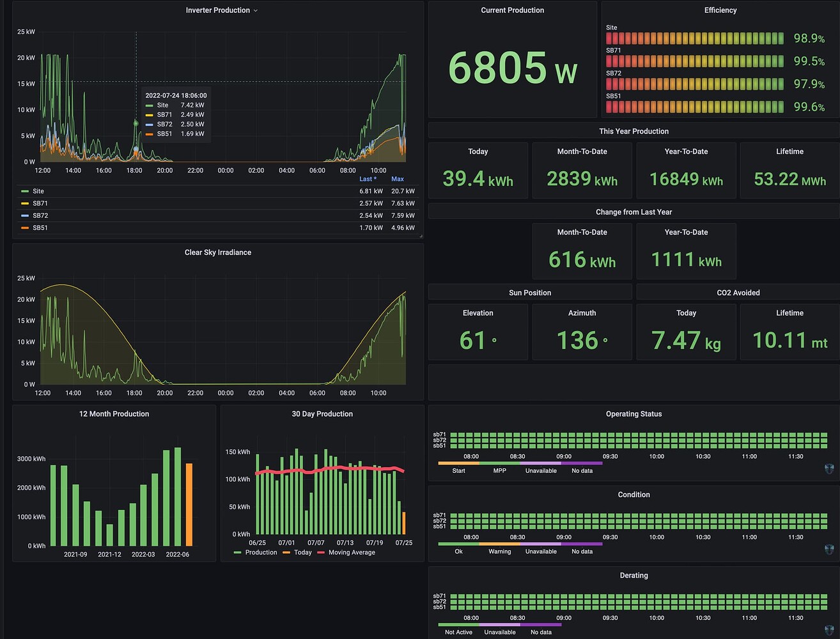840x639 pixels.
Task: Click the Sun Position row header
Action: (530, 293)
